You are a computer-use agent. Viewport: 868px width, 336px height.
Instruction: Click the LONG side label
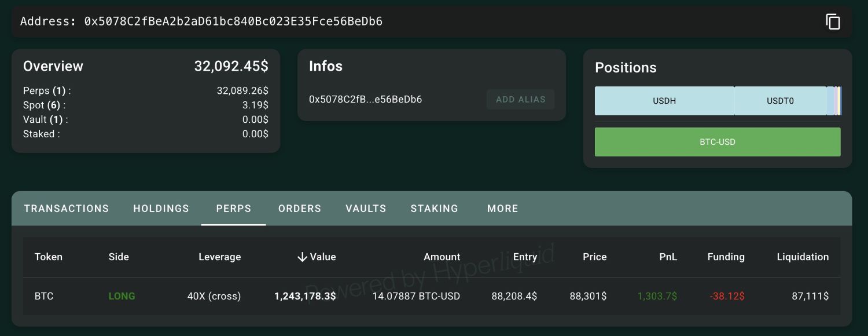pyautogui.click(x=122, y=296)
